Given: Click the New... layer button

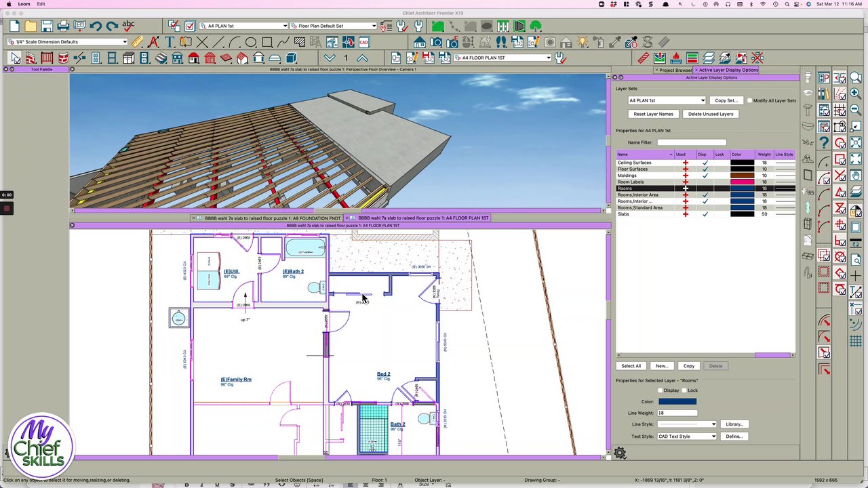Looking at the screenshot, I should [662, 366].
